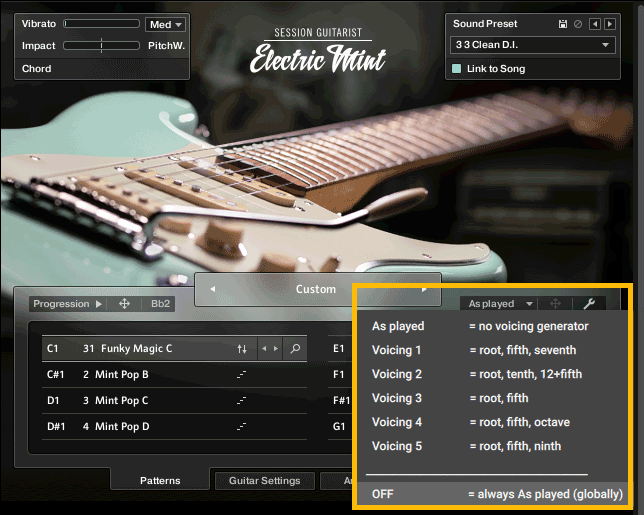Save the sound preset with disk icon
This screenshot has width=644, height=515.
[x=563, y=24]
